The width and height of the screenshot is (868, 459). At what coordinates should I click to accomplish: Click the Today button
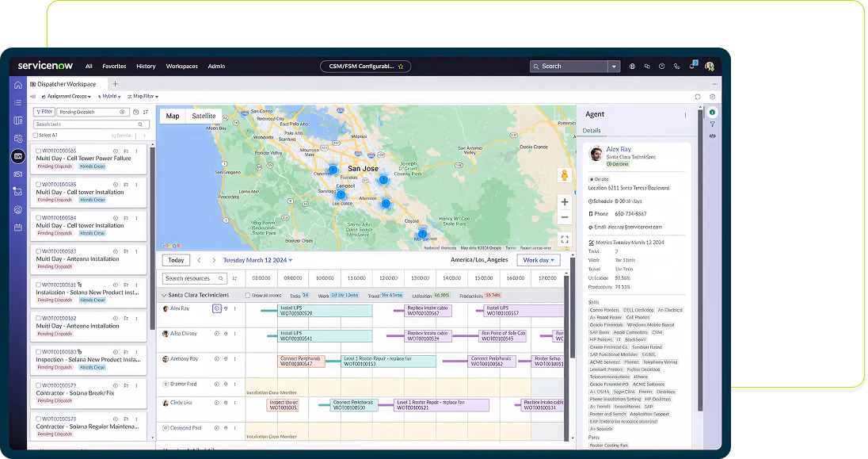tap(176, 260)
